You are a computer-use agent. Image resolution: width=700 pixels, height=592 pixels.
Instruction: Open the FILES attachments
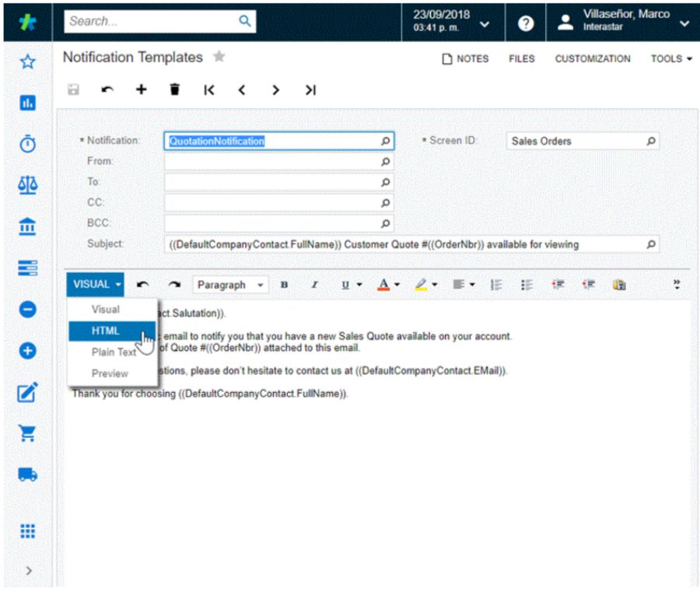pyautogui.click(x=521, y=58)
